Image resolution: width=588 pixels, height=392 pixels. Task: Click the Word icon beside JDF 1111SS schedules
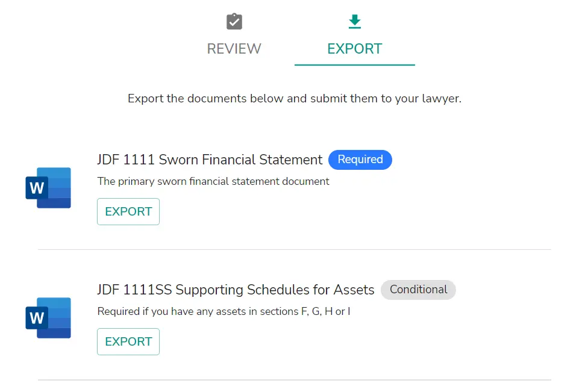pos(48,318)
